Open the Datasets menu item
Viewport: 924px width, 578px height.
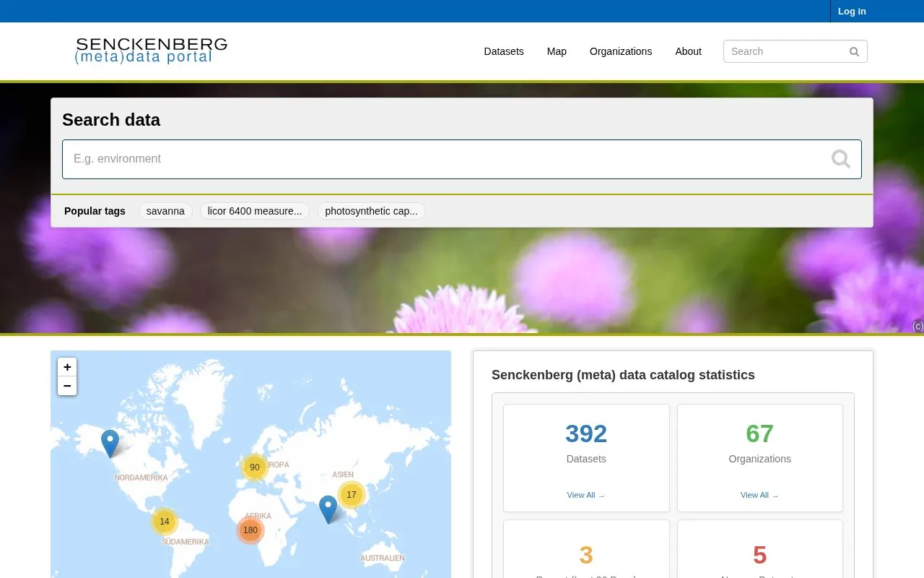tap(504, 51)
